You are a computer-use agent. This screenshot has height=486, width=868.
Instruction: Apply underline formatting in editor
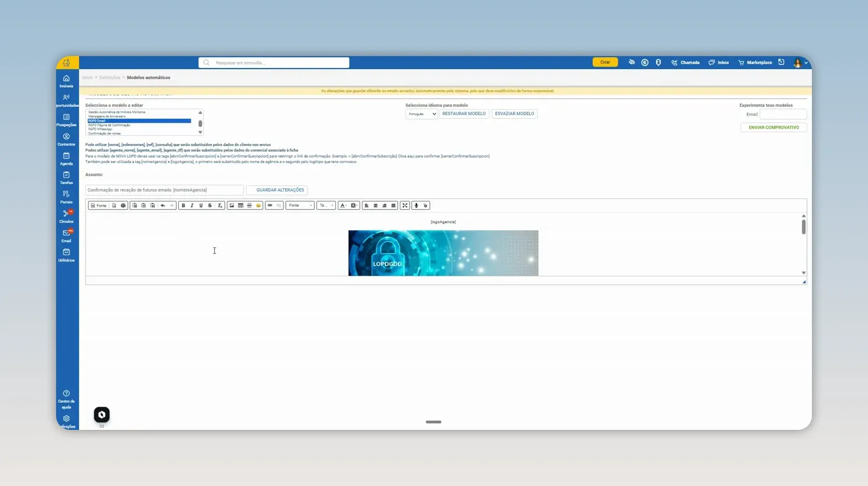(201, 206)
